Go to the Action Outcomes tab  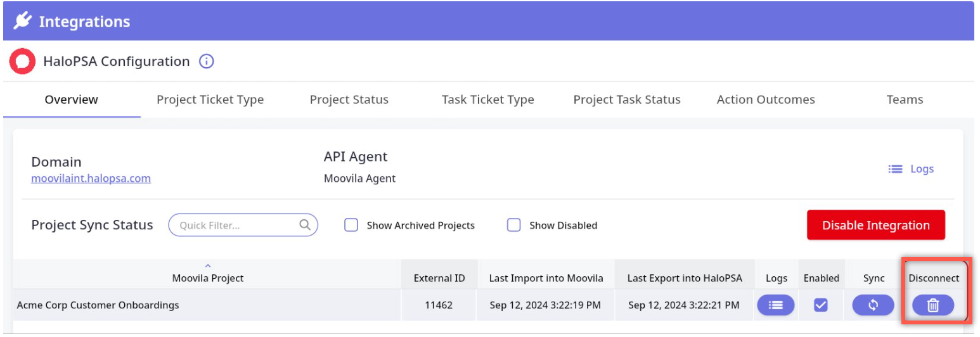pos(765,99)
